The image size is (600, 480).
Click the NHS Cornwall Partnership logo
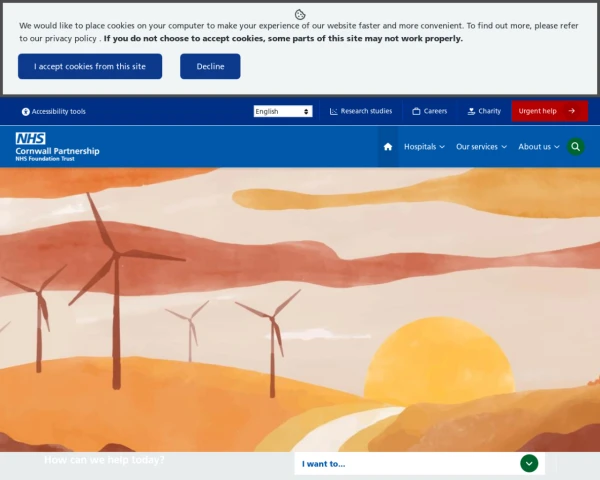[x=57, y=147]
